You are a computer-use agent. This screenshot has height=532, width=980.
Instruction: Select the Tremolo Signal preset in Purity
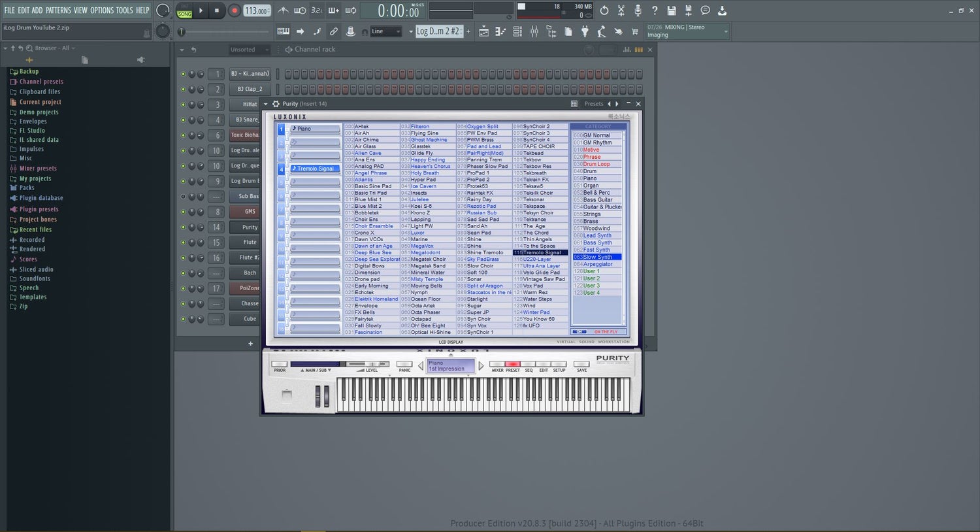(x=541, y=252)
